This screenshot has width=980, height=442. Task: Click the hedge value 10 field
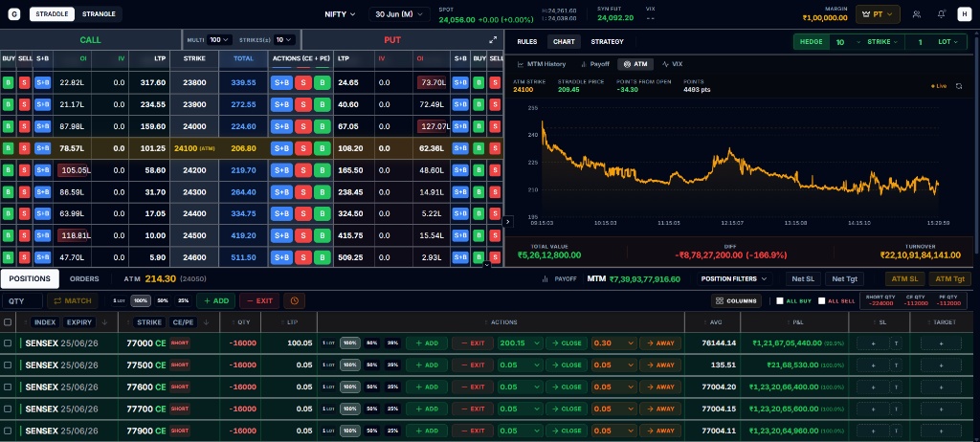[x=840, y=42]
